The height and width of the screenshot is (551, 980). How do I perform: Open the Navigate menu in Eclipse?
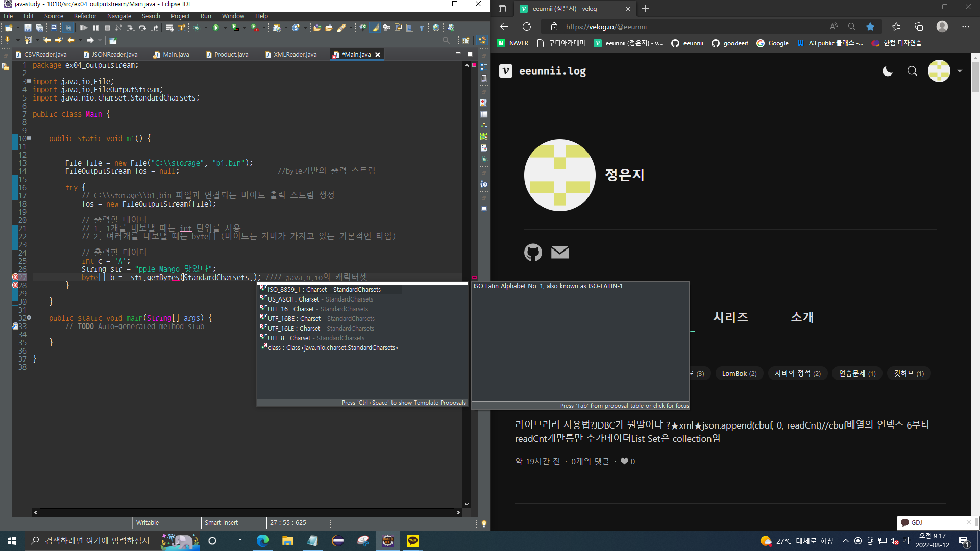[x=119, y=16]
